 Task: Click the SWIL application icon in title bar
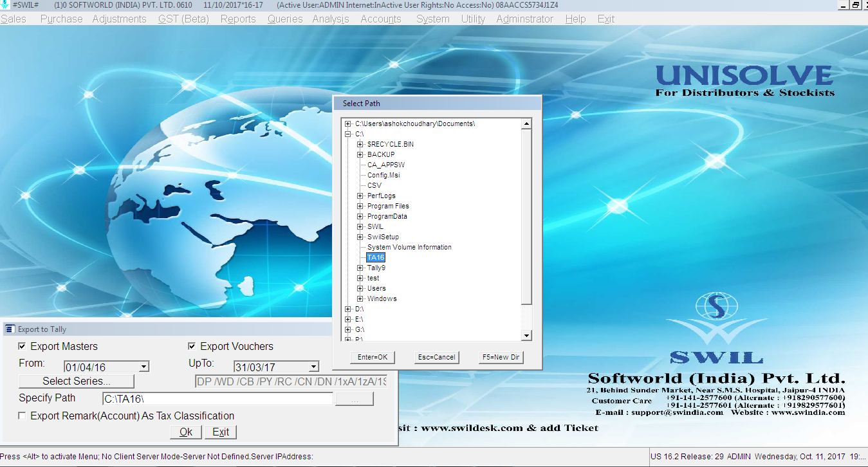6,5
